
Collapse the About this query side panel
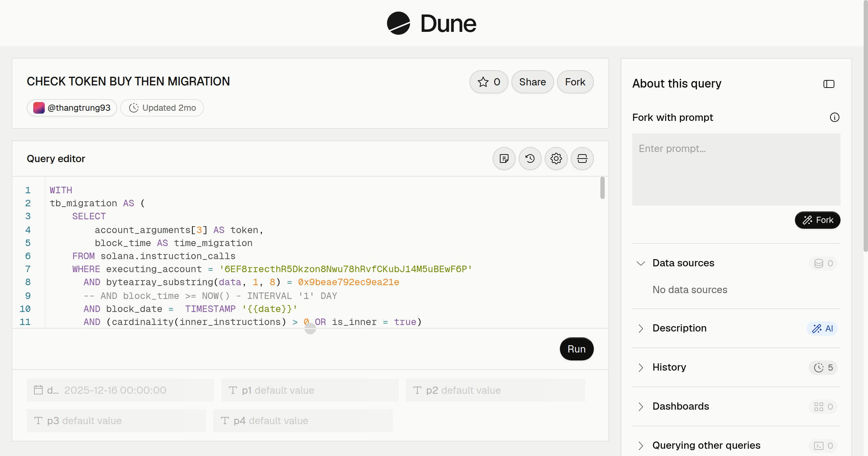829,84
